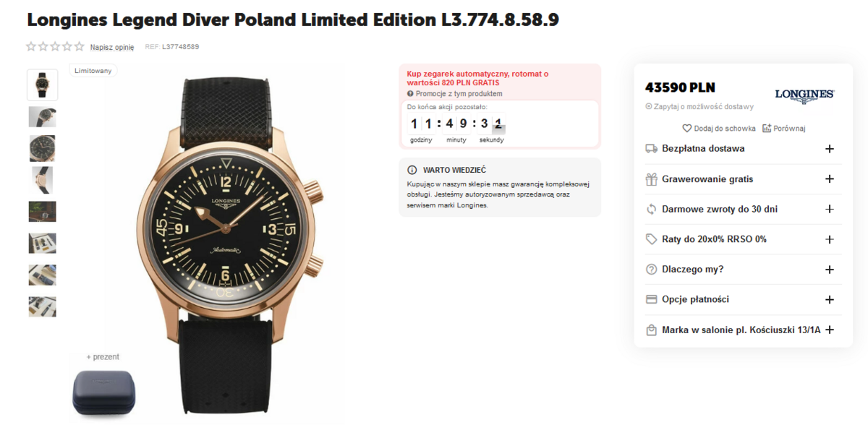This screenshot has width=868, height=430.
Task: Select the second watch thumbnail
Action: coord(42,116)
